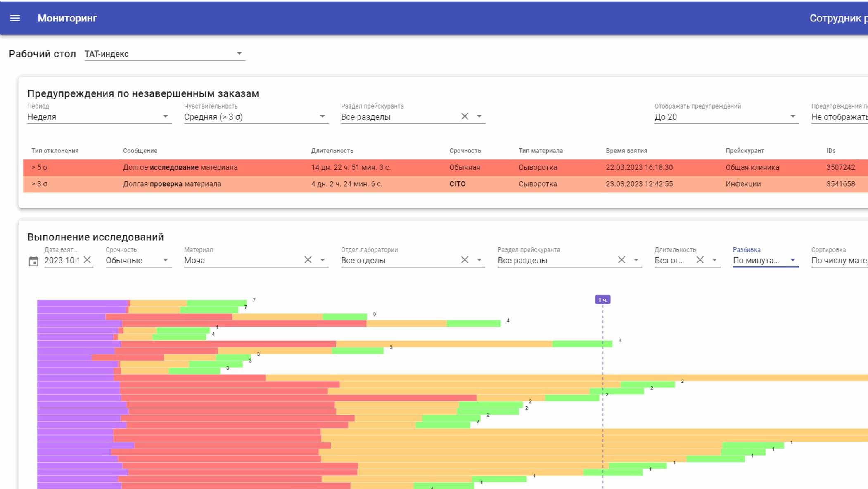Expand the Отображать предупреждений До 20 dropdown
This screenshot has height=489, width=868.
click(726, 117)
